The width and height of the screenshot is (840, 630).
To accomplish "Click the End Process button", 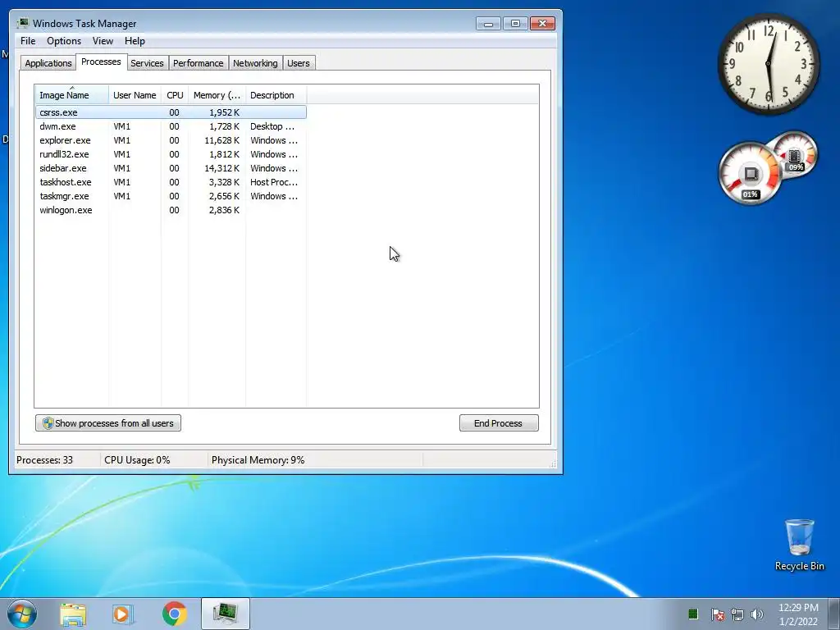I will [x=499, y=423].
